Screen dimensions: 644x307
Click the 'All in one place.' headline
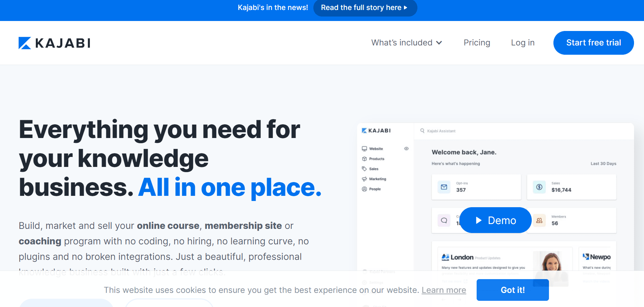pos(230,188)
